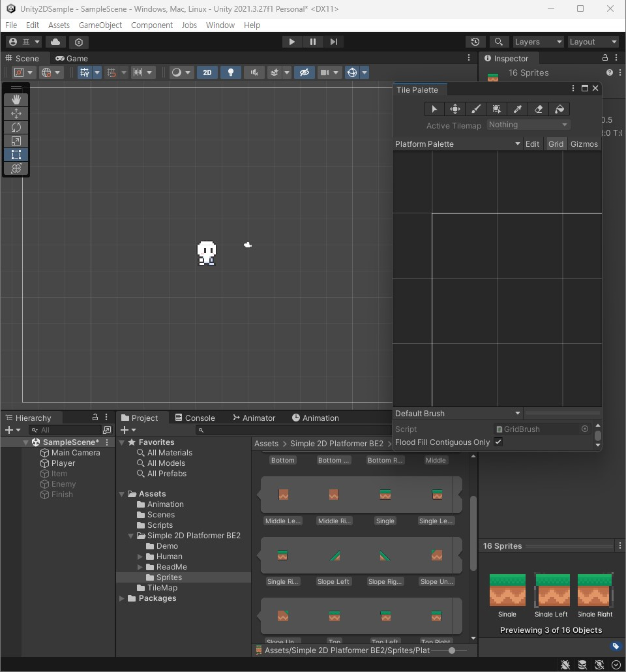
Task: Maximize the Tile Palette window
Action: point(584,88)
